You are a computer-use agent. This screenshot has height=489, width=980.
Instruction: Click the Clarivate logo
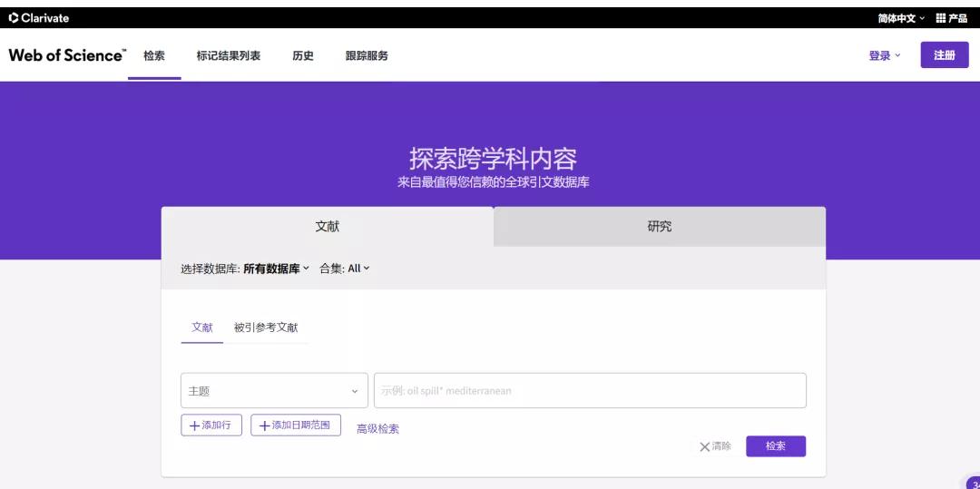click(39, 18)
